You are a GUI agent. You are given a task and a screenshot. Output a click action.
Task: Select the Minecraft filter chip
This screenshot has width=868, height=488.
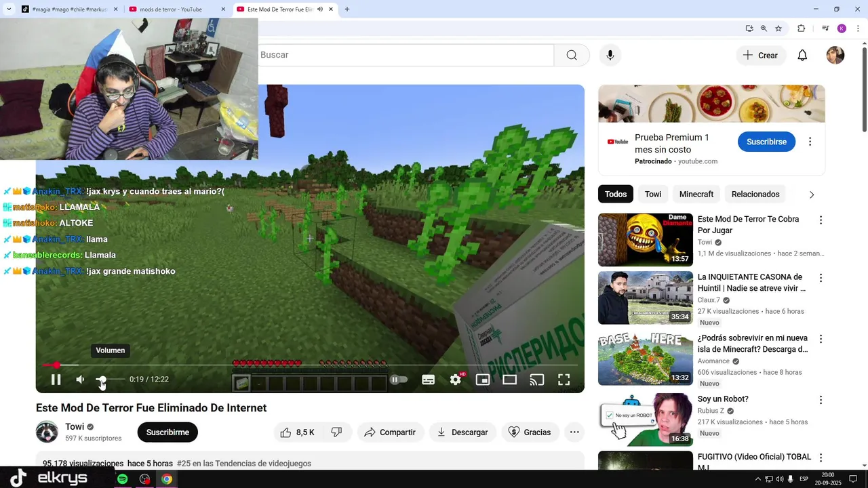point(696,195)
